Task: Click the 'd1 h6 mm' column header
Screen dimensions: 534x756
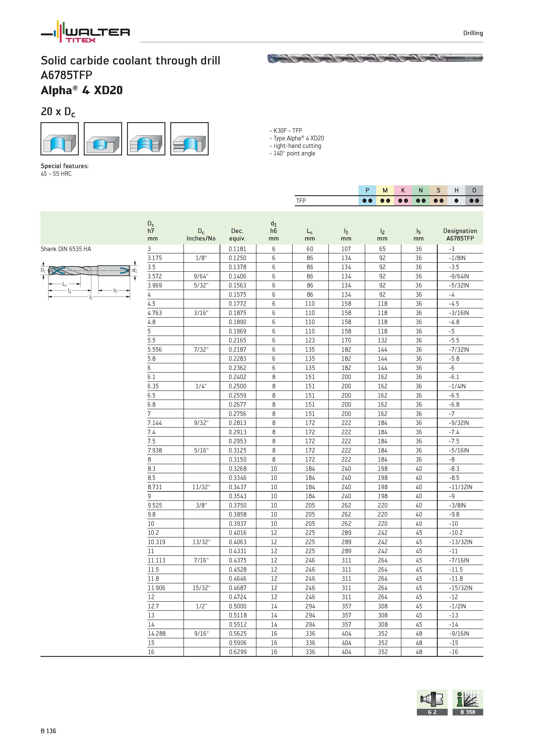Action: click(273, 231)
